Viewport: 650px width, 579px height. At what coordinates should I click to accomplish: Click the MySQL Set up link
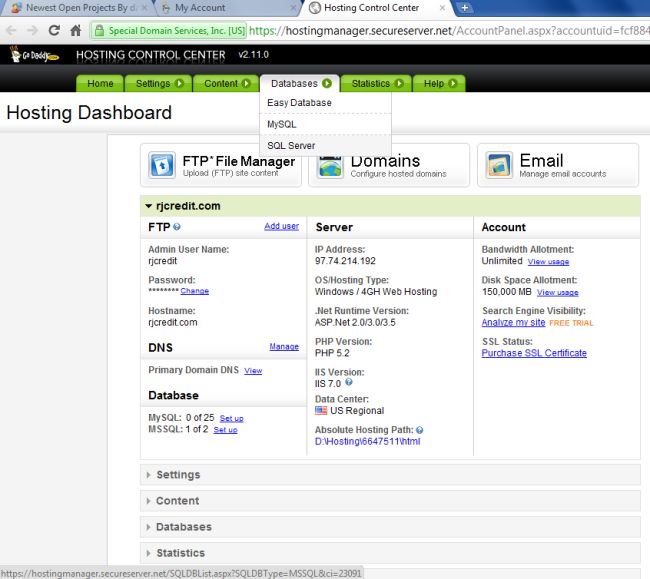(231, 418)
